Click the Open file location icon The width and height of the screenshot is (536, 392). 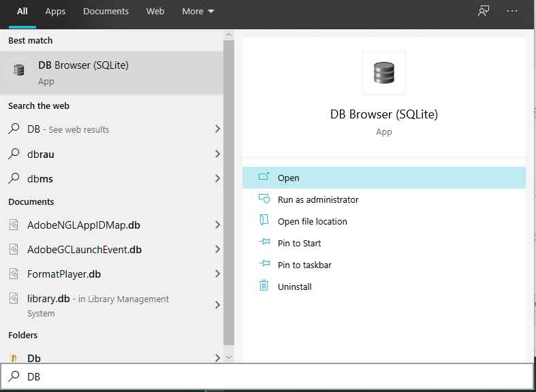point(264,220)
